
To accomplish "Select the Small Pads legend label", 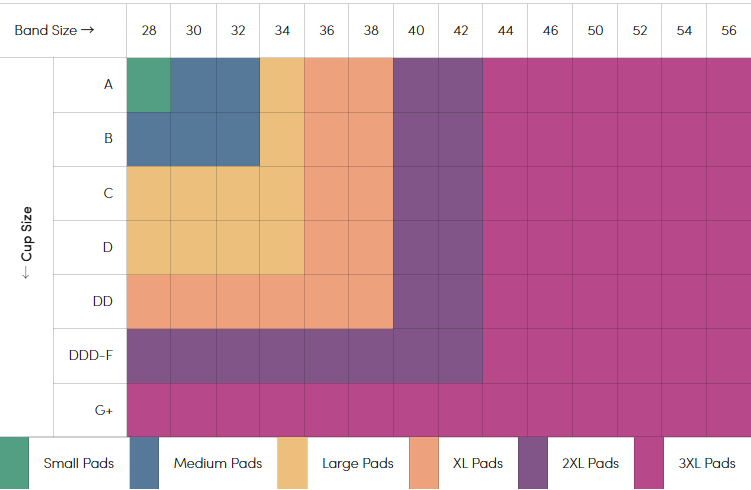I will (79, 463).
